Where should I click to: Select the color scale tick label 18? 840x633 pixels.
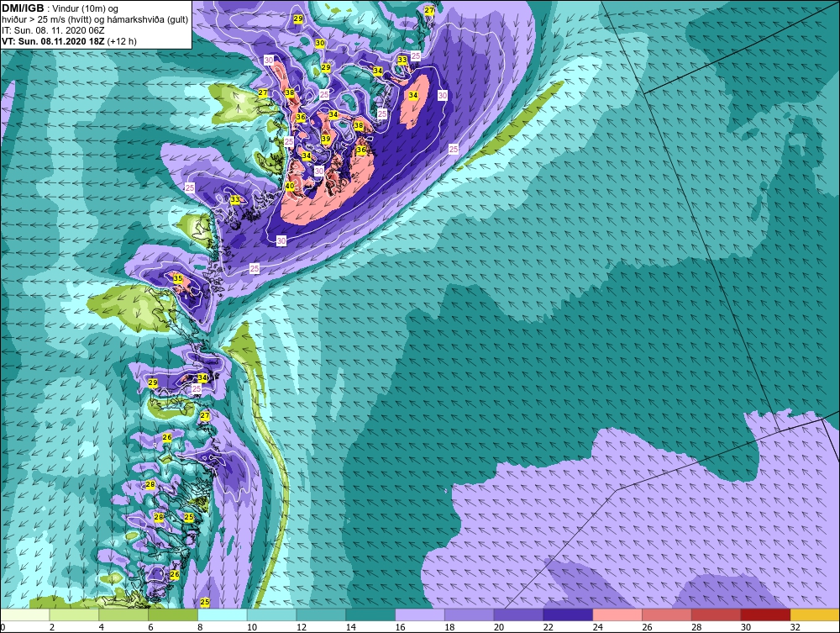pos(449,627)
